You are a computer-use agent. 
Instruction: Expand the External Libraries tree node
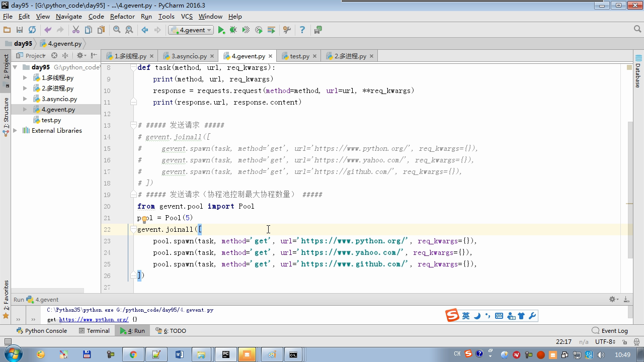tap(15, 131)
